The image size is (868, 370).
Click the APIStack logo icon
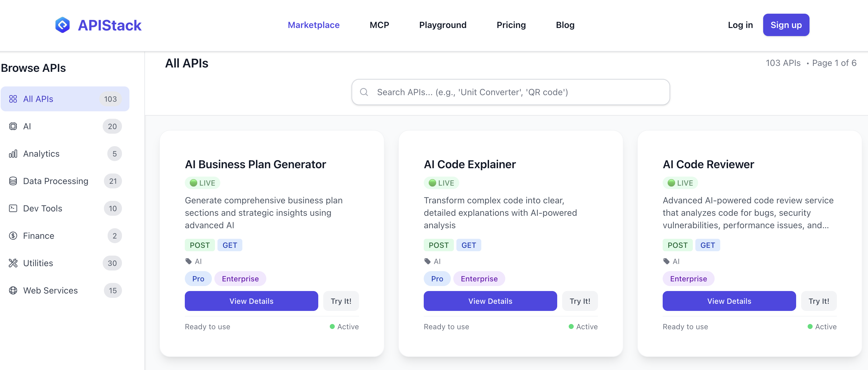pyautogui.click(x=63, y=25)
